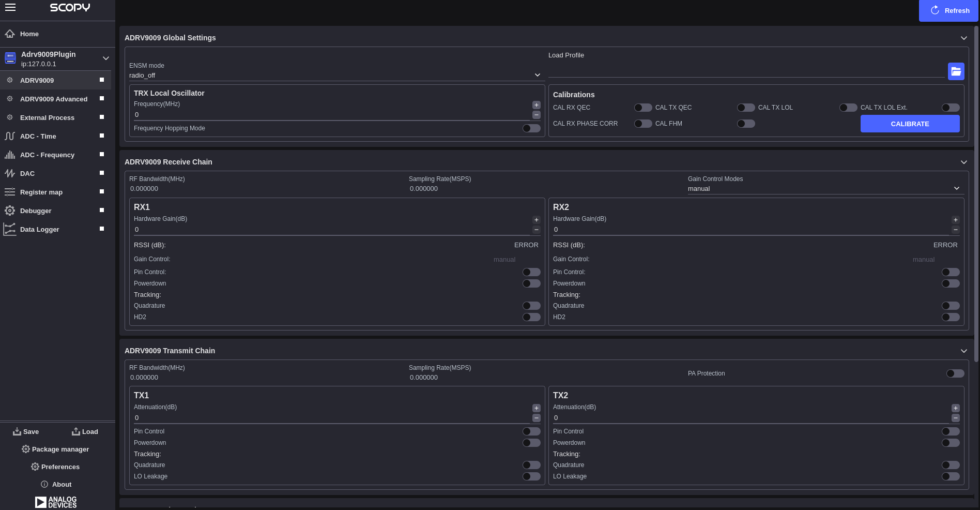This screenshot has height=510, width=980.
Task: Toggle PA Protection switch
Action: (955, 373)
